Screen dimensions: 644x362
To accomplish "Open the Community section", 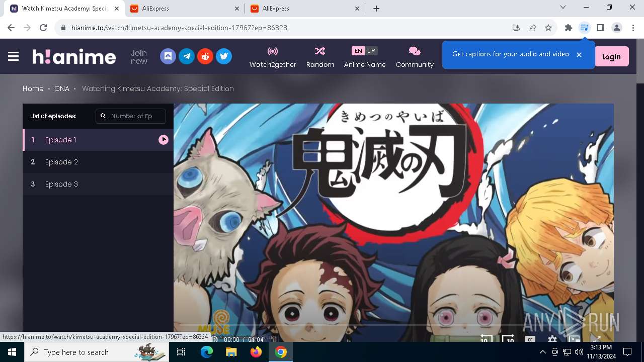I will click(x=415, y=57).
